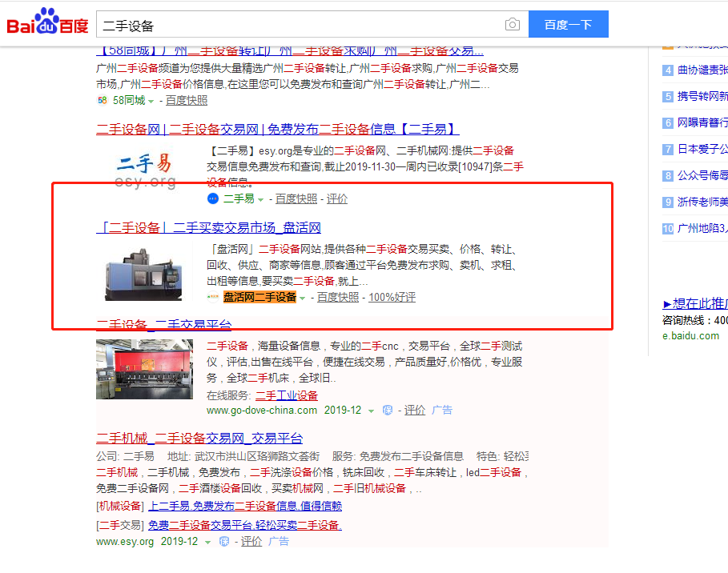Click the blue CNC machine thumbnail
This screenshot has height=573, width=728.
pyautogui.click(x=144, y=273)
